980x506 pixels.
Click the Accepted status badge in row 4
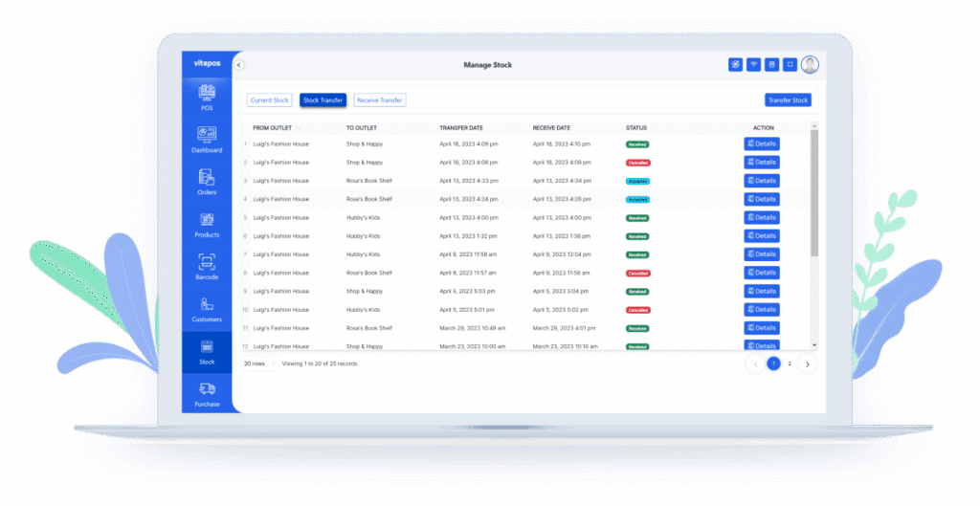637,199
